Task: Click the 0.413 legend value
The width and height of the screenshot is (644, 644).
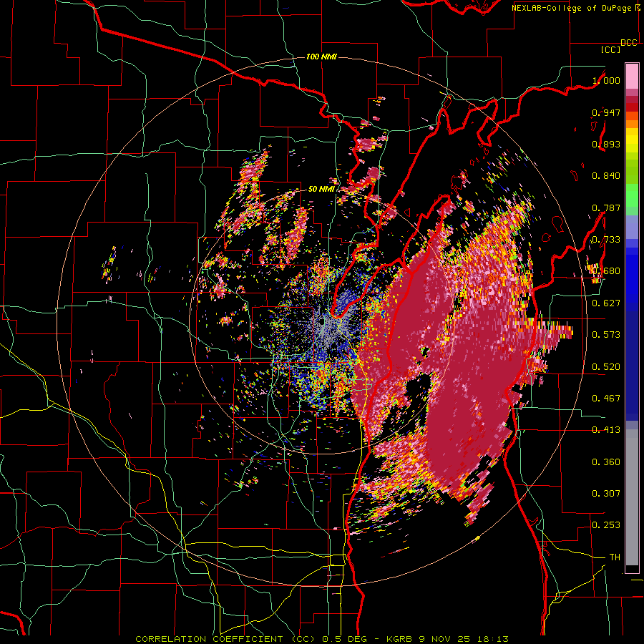Action: [606, 430]
